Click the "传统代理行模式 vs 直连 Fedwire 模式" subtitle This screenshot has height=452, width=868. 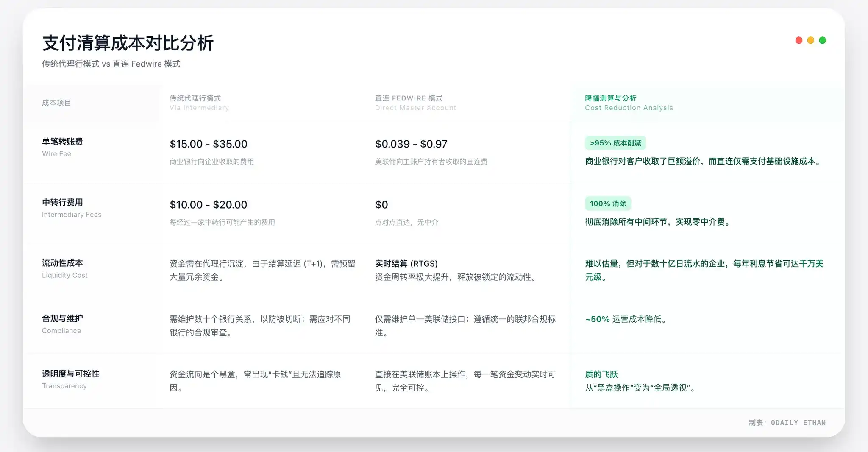(111, 64)
